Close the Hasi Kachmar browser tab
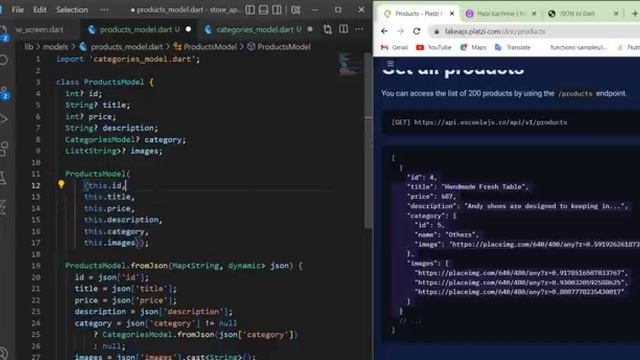Image resolution: width=640 pixels, height=360 pixels. tap(534, 13)
